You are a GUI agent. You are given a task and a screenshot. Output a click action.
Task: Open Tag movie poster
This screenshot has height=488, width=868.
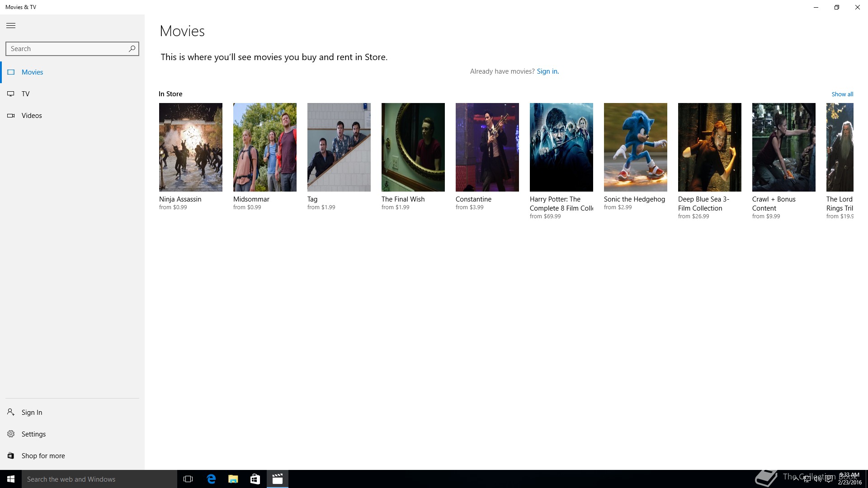[x=339, y=147]
